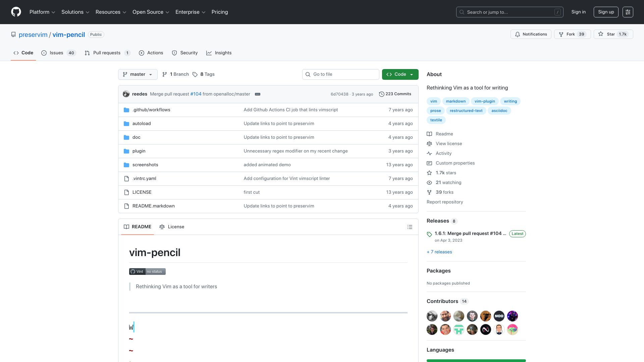Click reedes author avatar in commit bar
Image resolution: width=644 pixels, height=362 pixels.
[126, 94]
